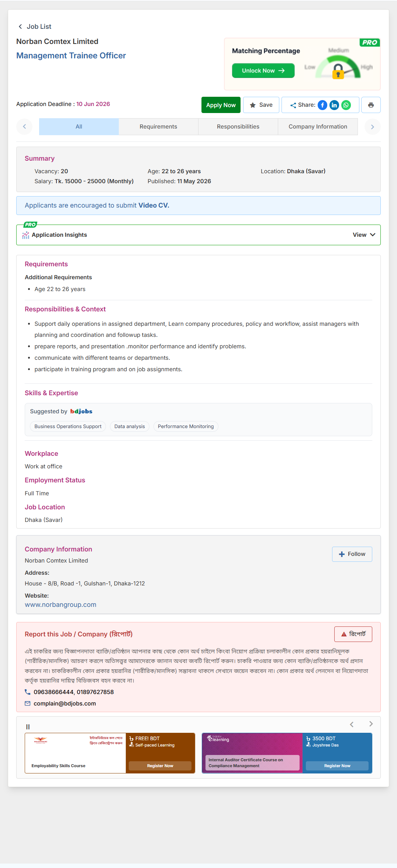The image size is (397, 868).
Task: Click Unlock Now for matching percentage
Action: pos(263,71)
